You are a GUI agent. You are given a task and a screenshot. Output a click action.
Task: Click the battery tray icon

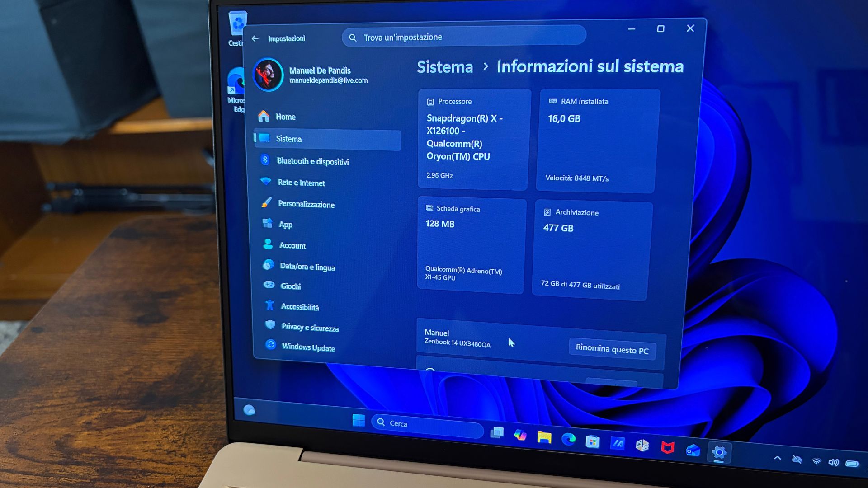coord(852,464)
